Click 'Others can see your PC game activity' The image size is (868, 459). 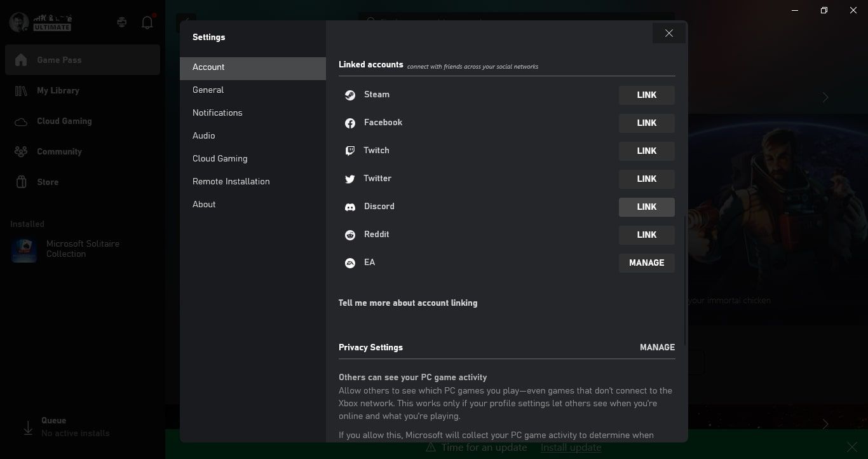pos(413,378)
